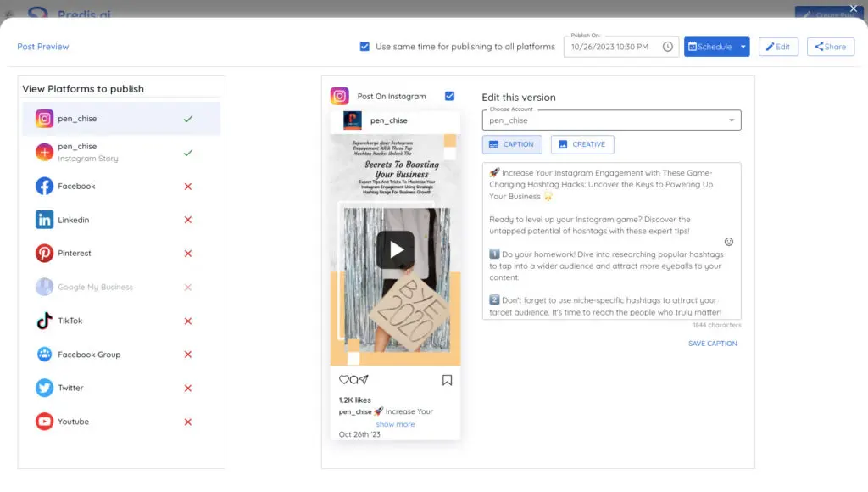This screenshot has height=492, width=868.
Task: Open the Choose Account dropdown
Action: [612, 120]
